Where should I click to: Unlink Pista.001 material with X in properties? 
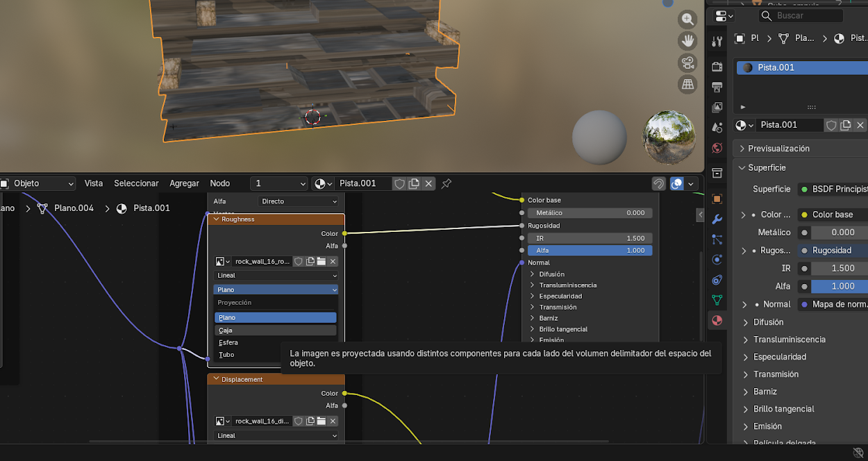click(860, 125)
